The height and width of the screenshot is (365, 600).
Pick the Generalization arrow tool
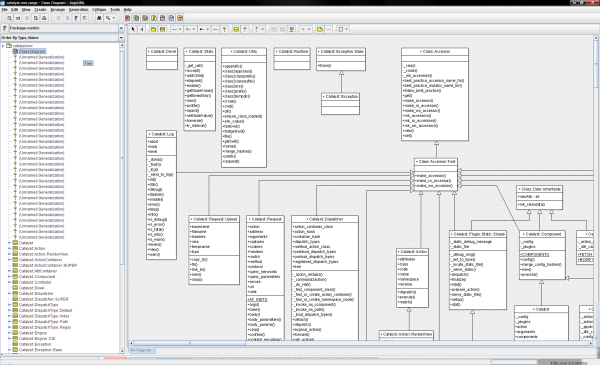[x=225, y=29]
